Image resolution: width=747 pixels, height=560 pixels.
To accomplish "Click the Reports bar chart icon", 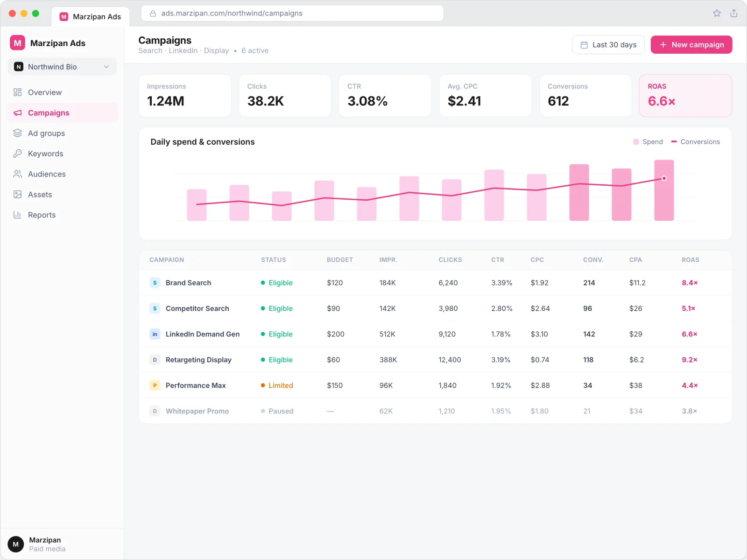I will pyautogui.click(x=18, y=215).
